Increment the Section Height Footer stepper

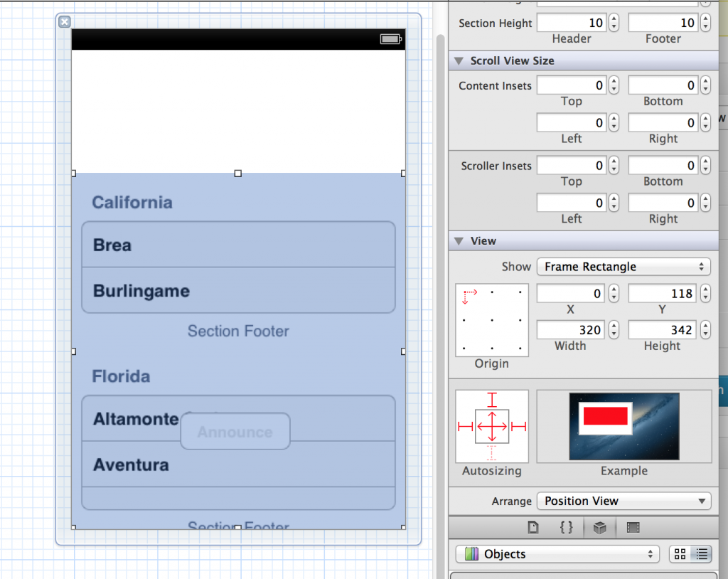point(706,18)
